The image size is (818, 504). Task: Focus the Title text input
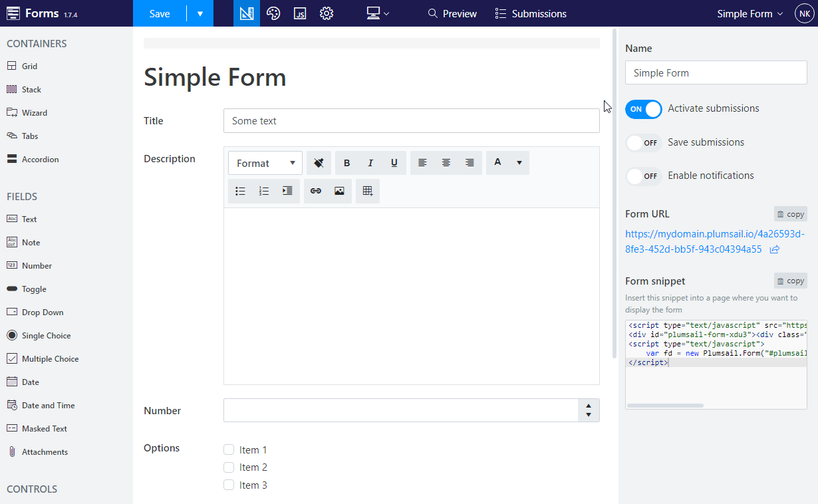pyautogui.click(x=412, y=121)
